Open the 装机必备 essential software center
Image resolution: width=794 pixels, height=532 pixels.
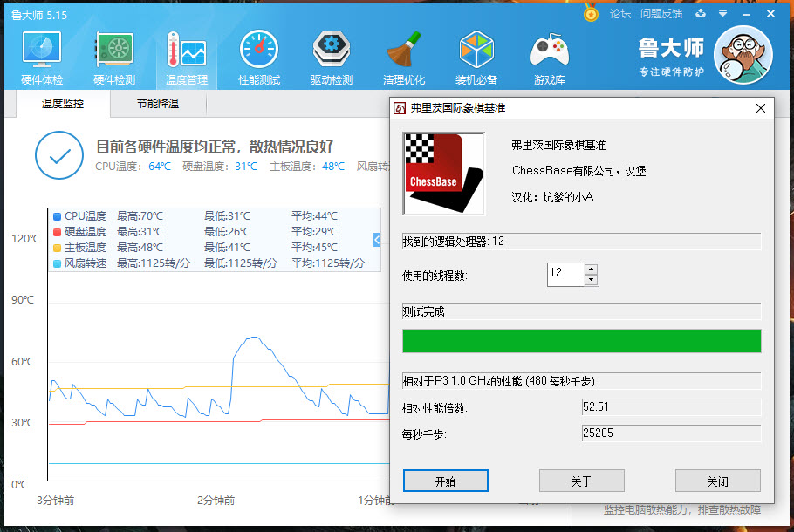tap(476, 54)
